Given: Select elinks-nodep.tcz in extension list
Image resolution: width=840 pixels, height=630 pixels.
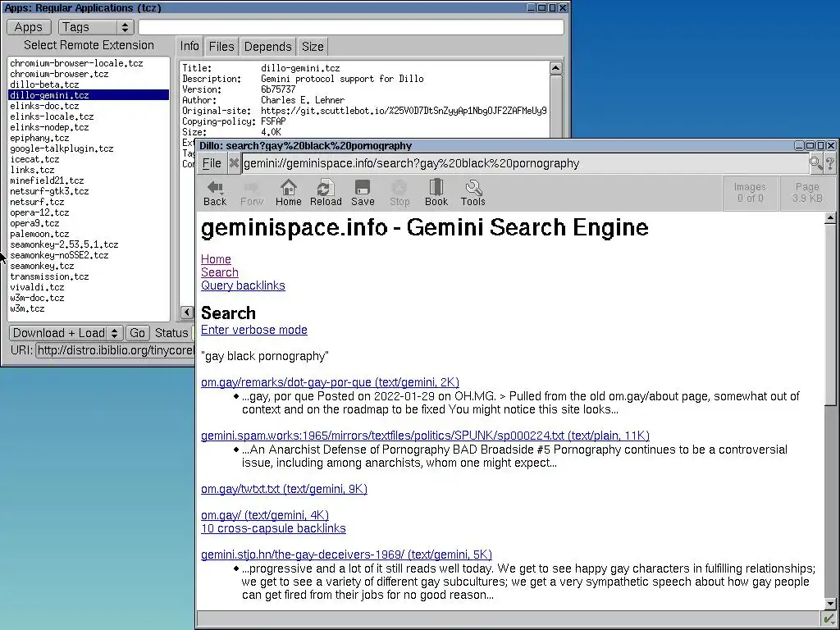Looking at the screenshot, I should [x=89, y=127].
